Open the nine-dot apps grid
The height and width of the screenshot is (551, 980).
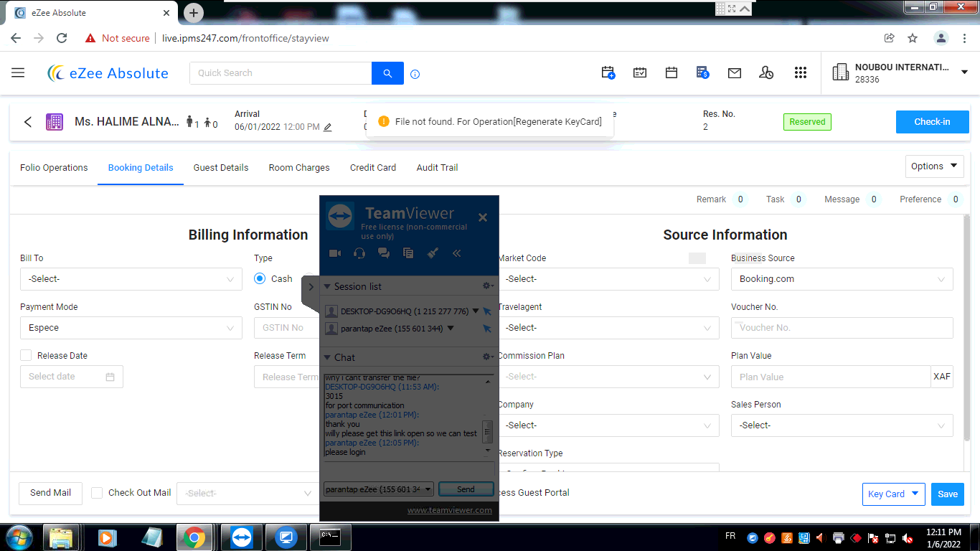point(801,72)
